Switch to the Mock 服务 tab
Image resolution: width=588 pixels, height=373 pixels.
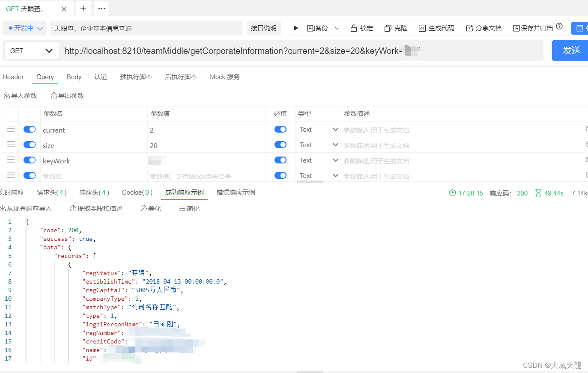225,77
